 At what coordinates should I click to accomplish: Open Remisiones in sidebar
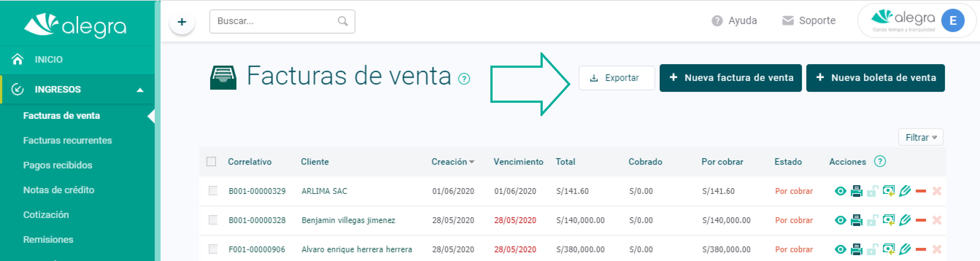click(48, 239)
